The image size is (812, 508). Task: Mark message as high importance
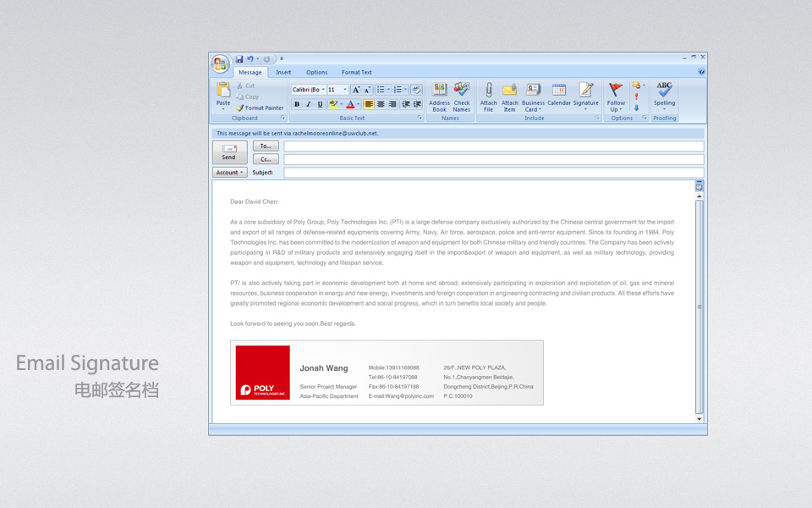[x=636, y=97]
